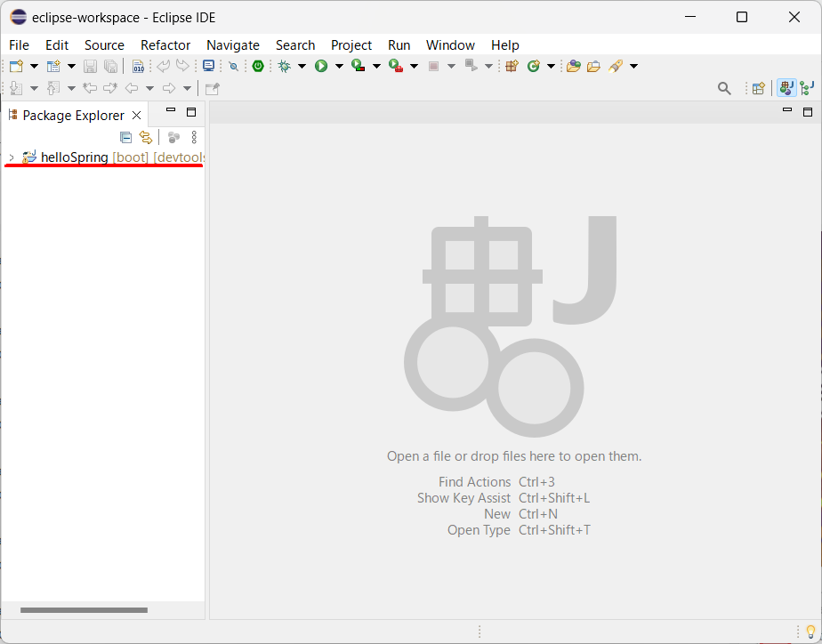This screenshot has height=644, width=822.
Task: Open the Search dialog via magnifier icon
Action: [724, 88]
